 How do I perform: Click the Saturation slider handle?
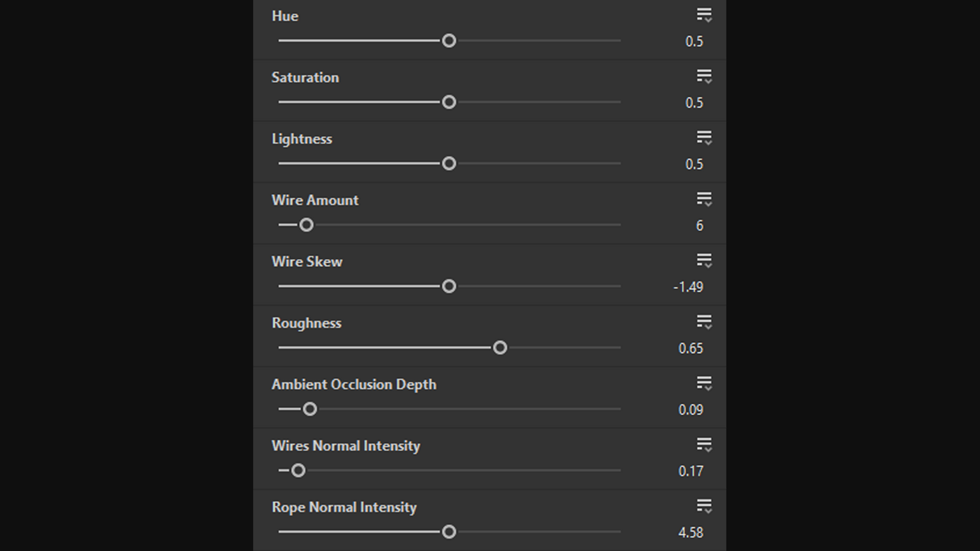point(449,102)
